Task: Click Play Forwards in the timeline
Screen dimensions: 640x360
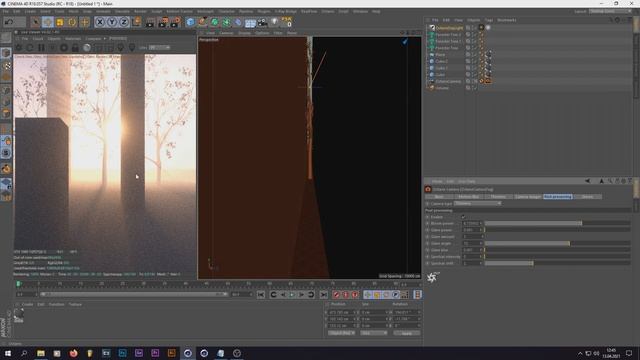Action: tap(292, 295)
